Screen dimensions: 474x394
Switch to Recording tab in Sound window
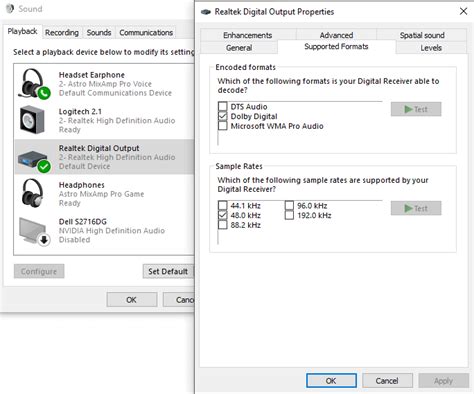(x=62, y=33)
